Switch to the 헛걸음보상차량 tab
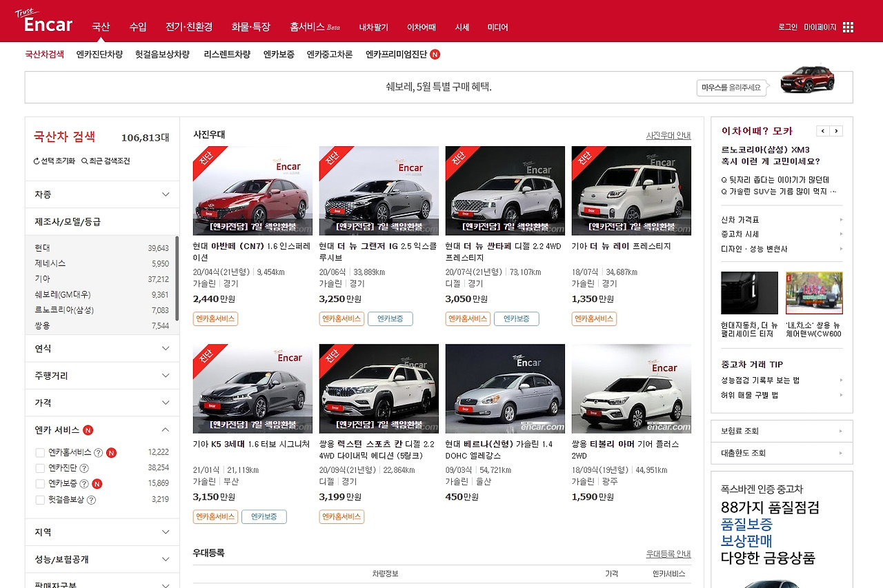 coord(163,54)
